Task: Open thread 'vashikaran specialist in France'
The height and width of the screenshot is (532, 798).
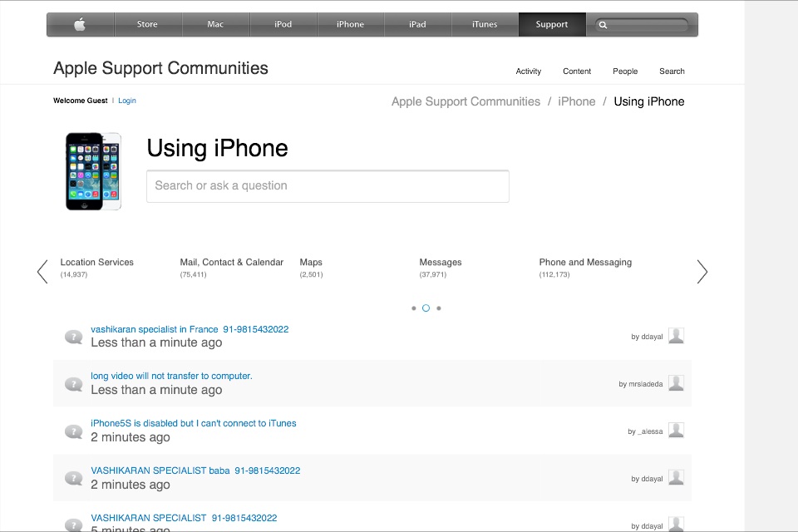Action: click(190, 329)
